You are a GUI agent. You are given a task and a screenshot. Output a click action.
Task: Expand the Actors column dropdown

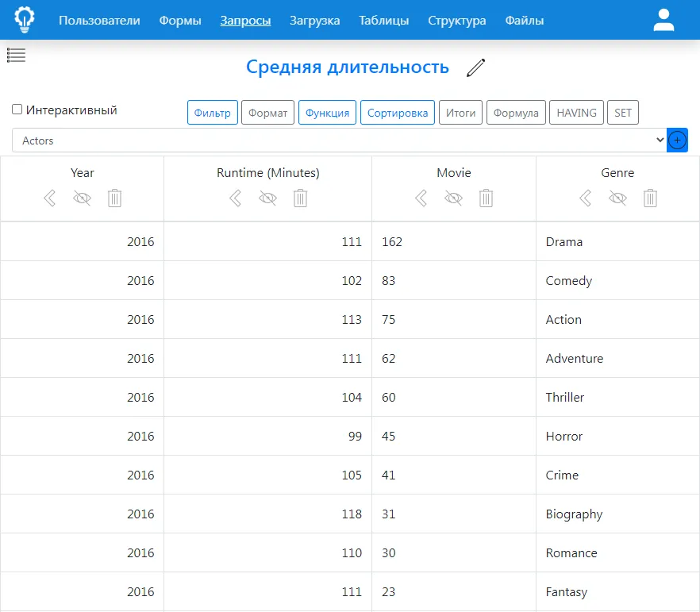tap(340, 140)
